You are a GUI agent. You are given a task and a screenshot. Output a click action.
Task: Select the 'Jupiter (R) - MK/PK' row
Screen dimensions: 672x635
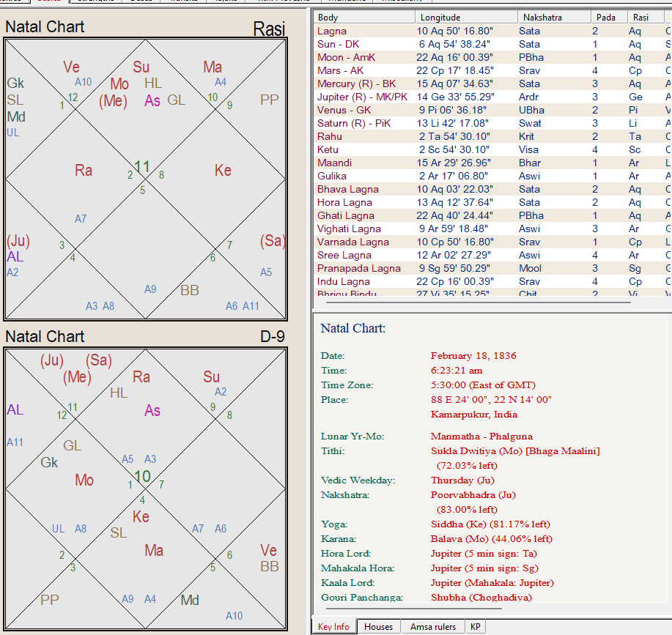493,97
